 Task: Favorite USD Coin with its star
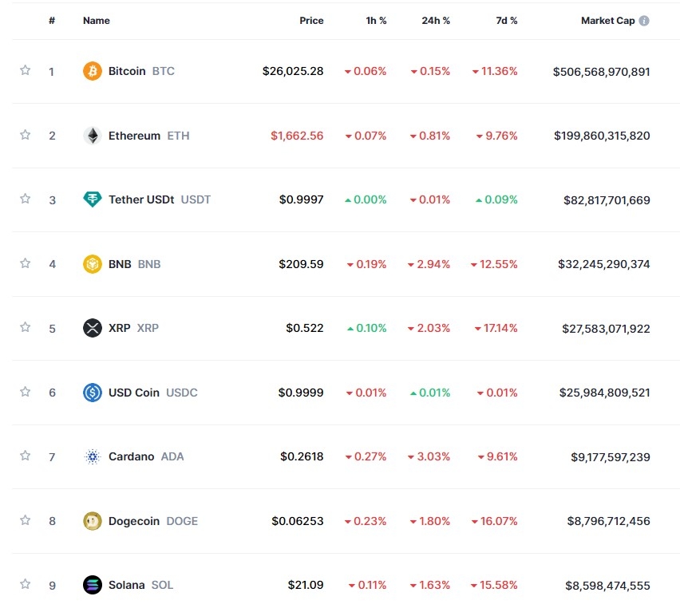[25, 392]
